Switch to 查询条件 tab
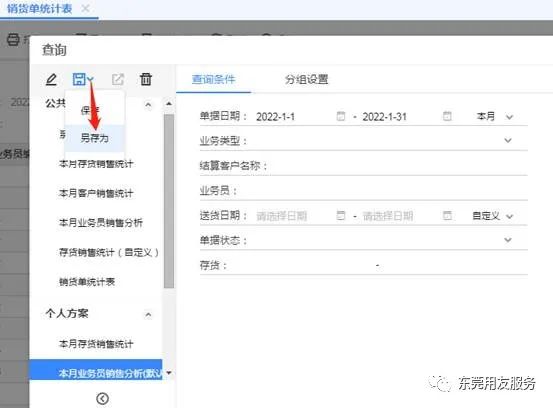Viewport: 553px width, 408px height. [213, 79]
